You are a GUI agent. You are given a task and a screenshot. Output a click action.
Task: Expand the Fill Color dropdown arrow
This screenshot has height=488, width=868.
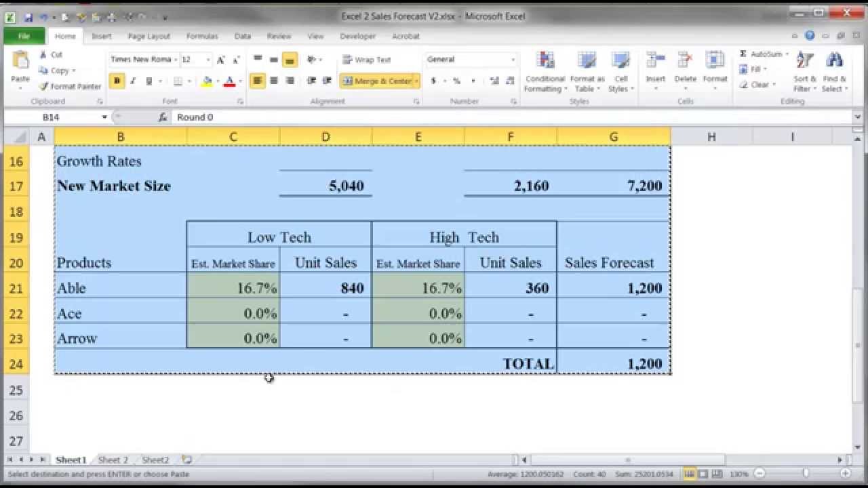coord(217,81)
